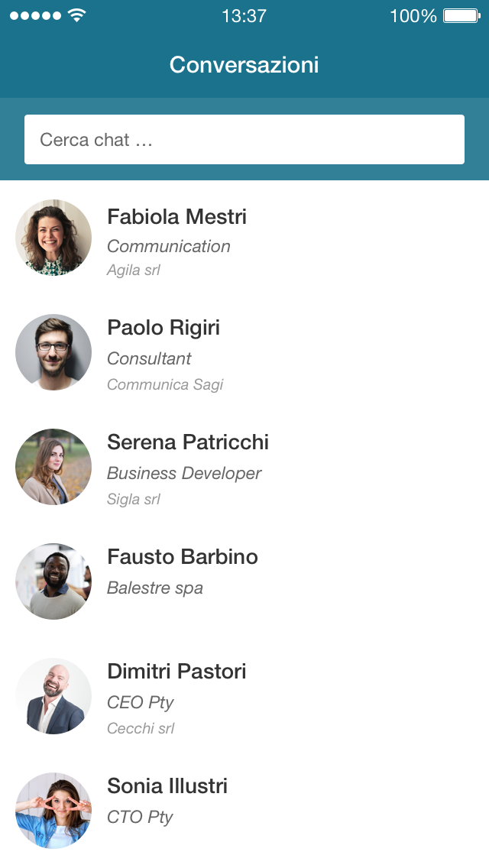The width and height of the screenshot is (489, 868).
Task: Tap the 13:37 clock in status bar
Action: coord(244,16)
